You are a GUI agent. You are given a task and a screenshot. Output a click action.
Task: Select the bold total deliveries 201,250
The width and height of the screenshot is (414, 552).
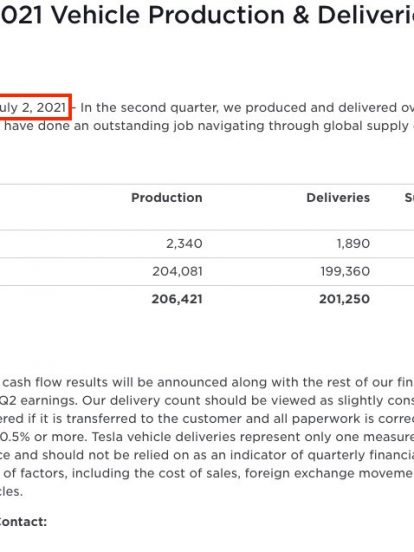tap(345, 299)
